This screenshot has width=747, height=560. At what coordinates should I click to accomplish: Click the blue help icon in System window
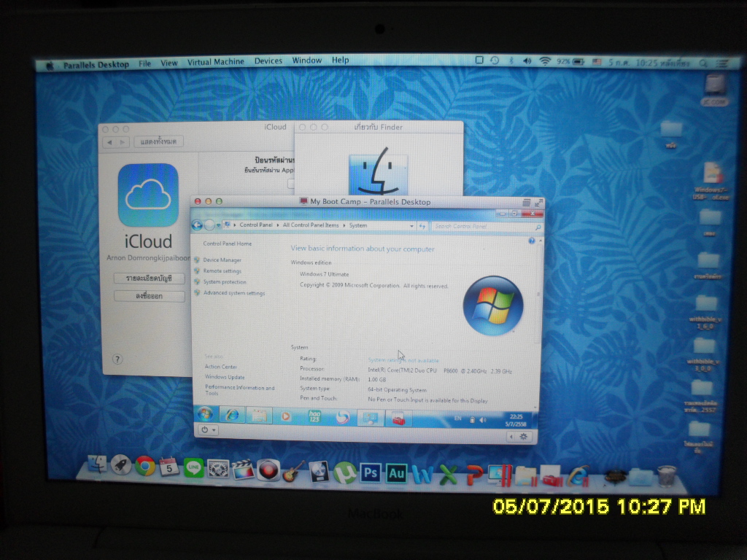pos(532,241)
